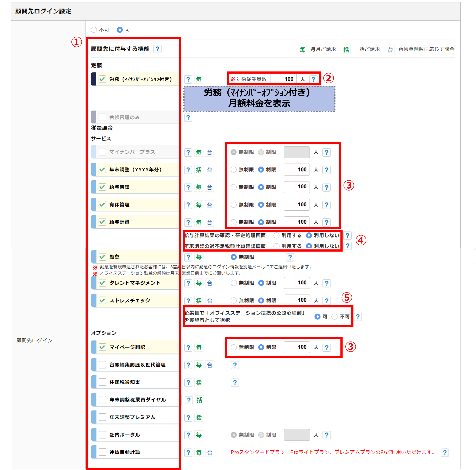
Task: Click 括 icon in 住民税通知書 row
Action: (x=198, y=382)
